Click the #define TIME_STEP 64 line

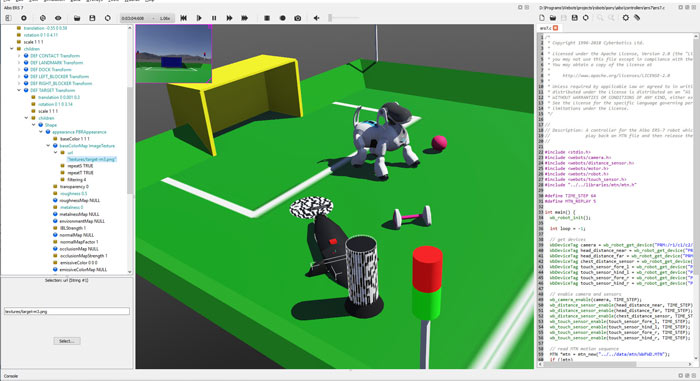[x=571, y=196]
